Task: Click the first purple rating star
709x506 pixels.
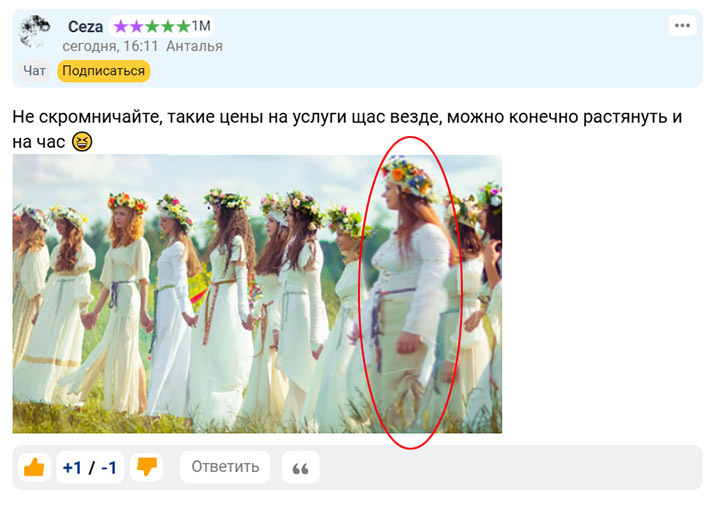Action: pos(120,27)
